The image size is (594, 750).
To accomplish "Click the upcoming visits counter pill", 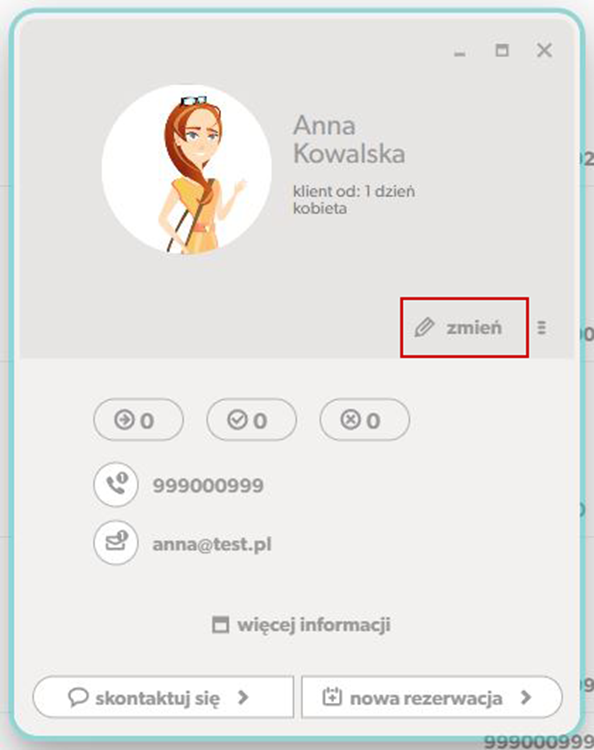I will pyautogui.click(x=138, y=420).
